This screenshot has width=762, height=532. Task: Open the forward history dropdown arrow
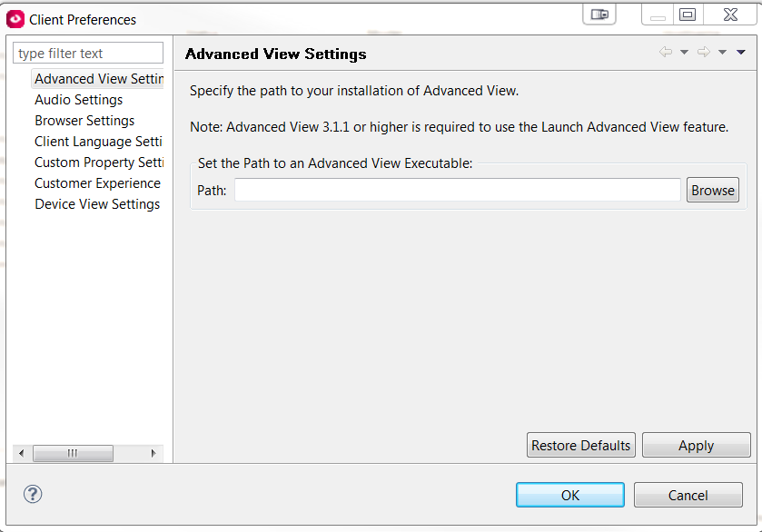coord(723,53)
